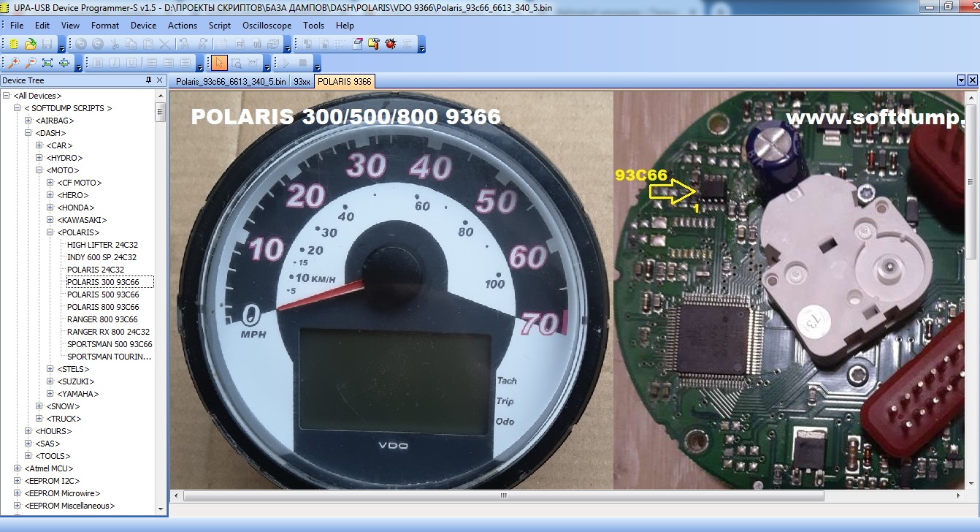Zoom out with the magnifier minus icon
Screen dimensions: 980x532
pyautogui.click(x=31, y=63)
